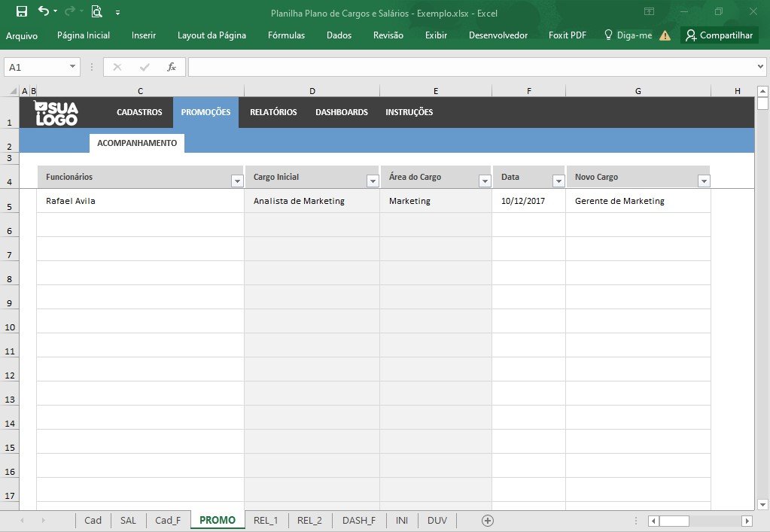770x532 pixels.
Task: Click the Print Preview icon
Action: [97, 11]
